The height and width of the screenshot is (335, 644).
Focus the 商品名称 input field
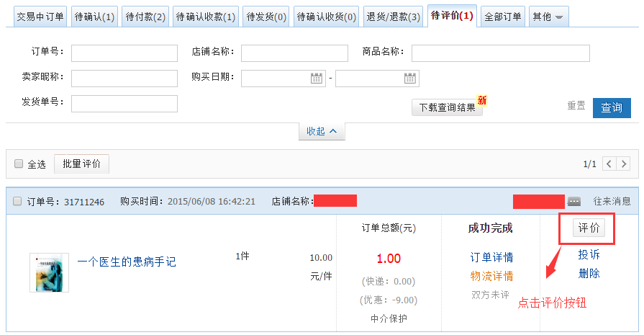tap(501, 53)
